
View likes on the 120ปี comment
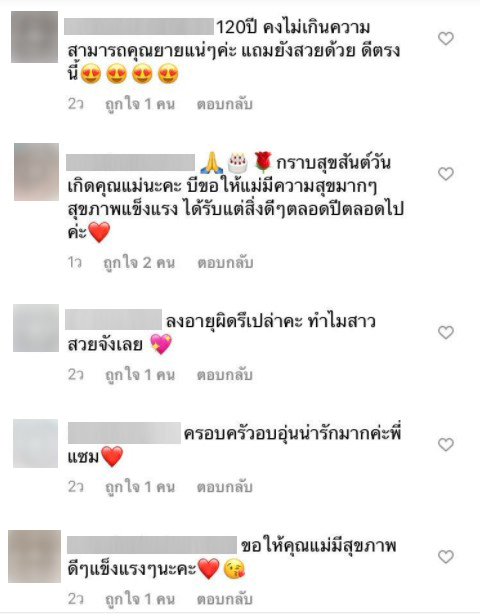[x=140, y=104]
